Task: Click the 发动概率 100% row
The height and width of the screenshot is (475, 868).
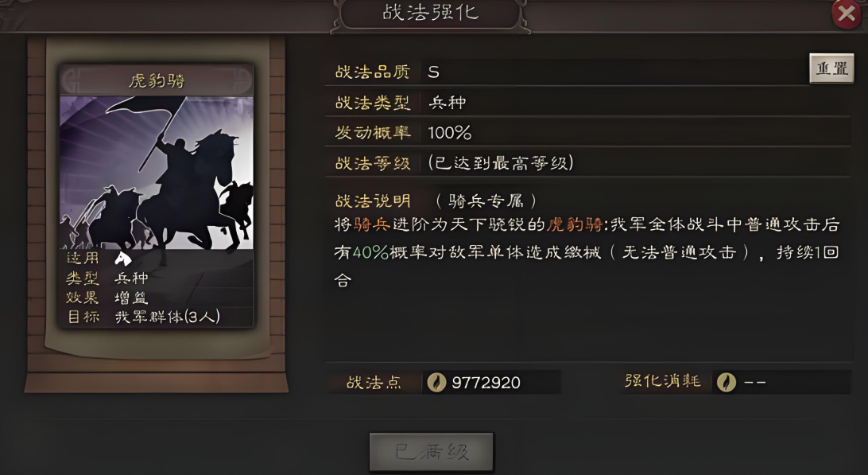Action: [x=588, y=132]
